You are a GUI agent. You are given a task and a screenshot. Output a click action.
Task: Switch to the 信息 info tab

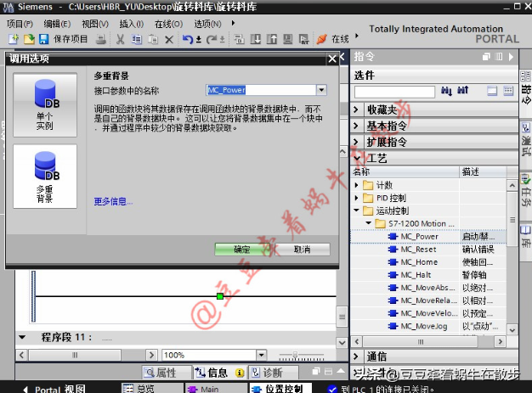click(219, 373)
